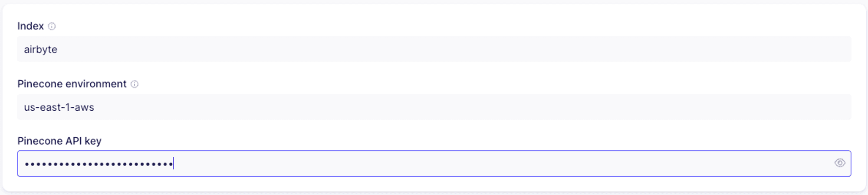
Task: Focus the Index input field
Action: (x=434, y=49)
